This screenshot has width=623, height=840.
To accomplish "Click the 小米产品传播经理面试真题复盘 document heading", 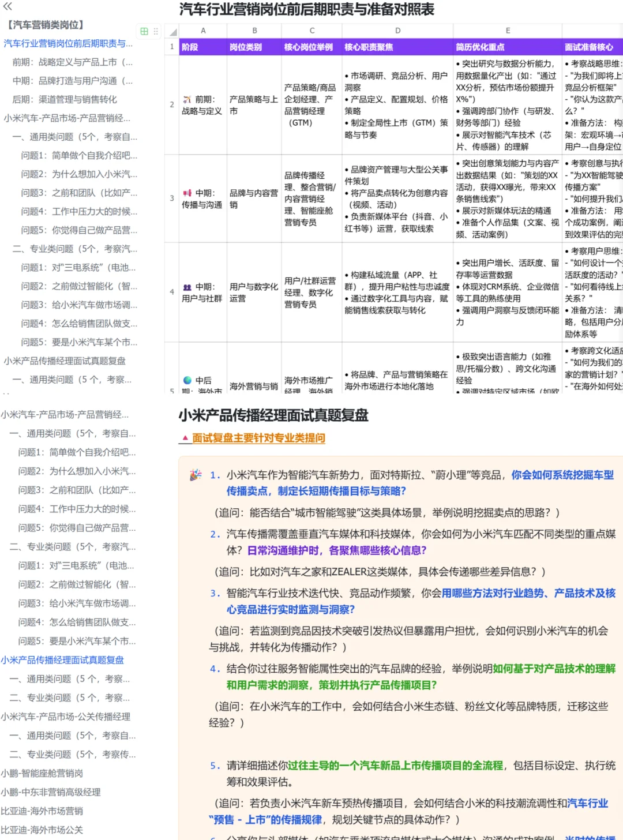I will pyautogui.click(x=273, y=415).
